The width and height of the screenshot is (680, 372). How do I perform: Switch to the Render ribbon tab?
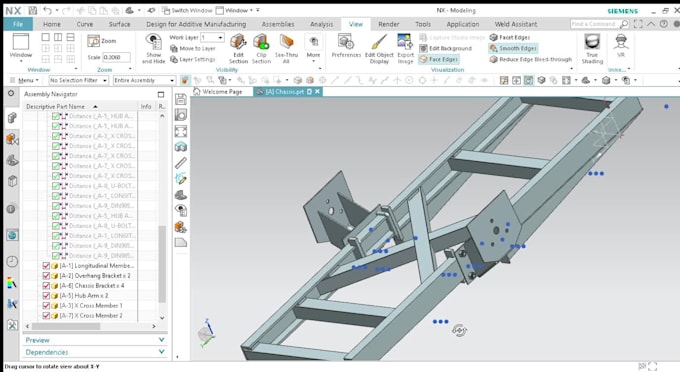point(389,24)
